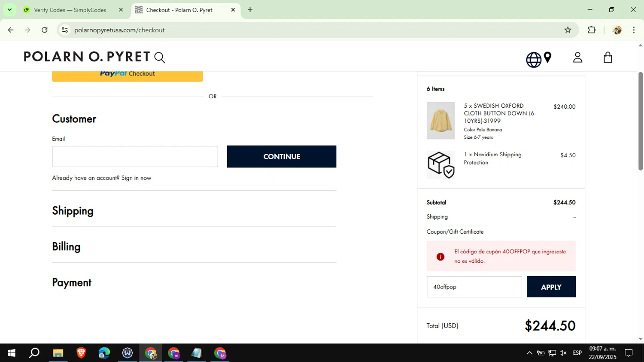Open Windows taskbar search
644x362 pixels.
tap(34, 353)
